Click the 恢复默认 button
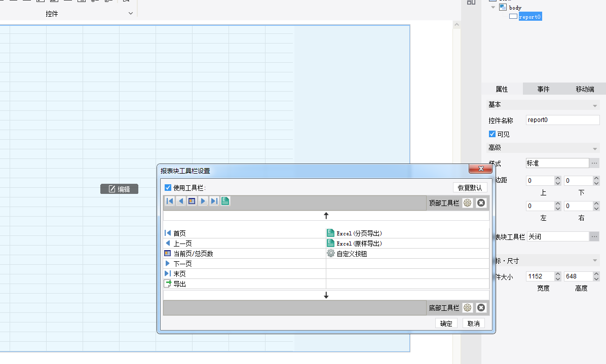606x364 pixels. [x=470, y=188]
